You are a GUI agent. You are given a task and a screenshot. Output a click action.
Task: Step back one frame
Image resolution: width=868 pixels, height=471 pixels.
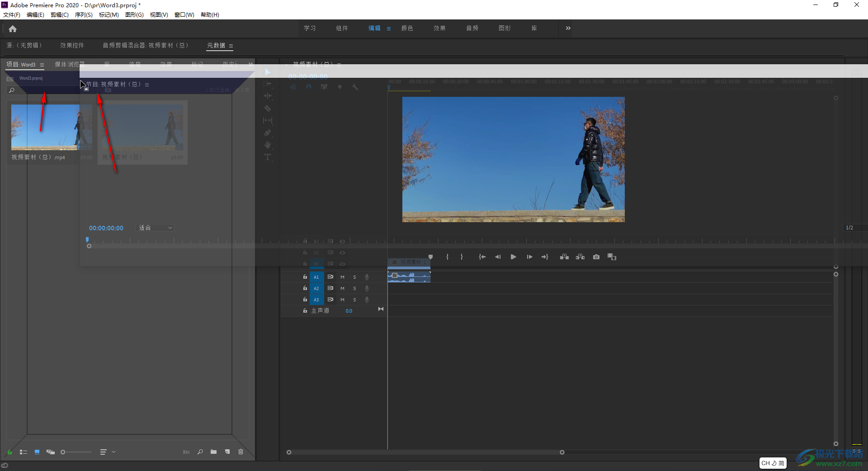tap(498, 257)
